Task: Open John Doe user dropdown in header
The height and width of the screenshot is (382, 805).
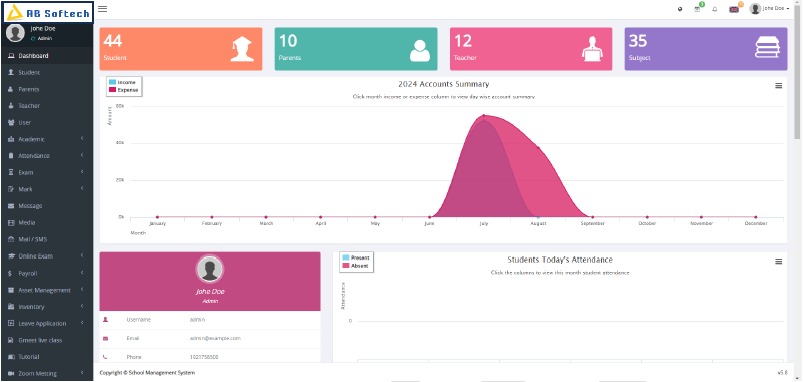Action: (x=769, y=9)
